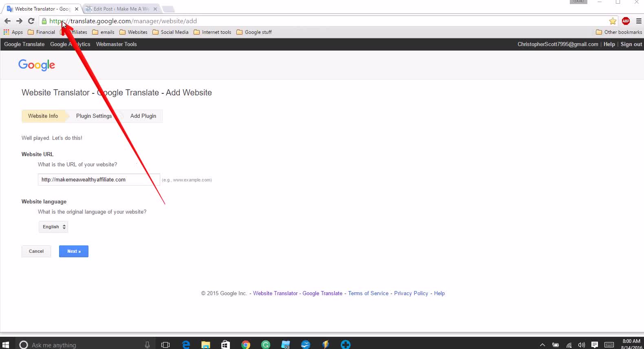This screenshot has width=644, height=349.
Task: Open the Apps shortcut in bookmarks bar
Action: 13,32
